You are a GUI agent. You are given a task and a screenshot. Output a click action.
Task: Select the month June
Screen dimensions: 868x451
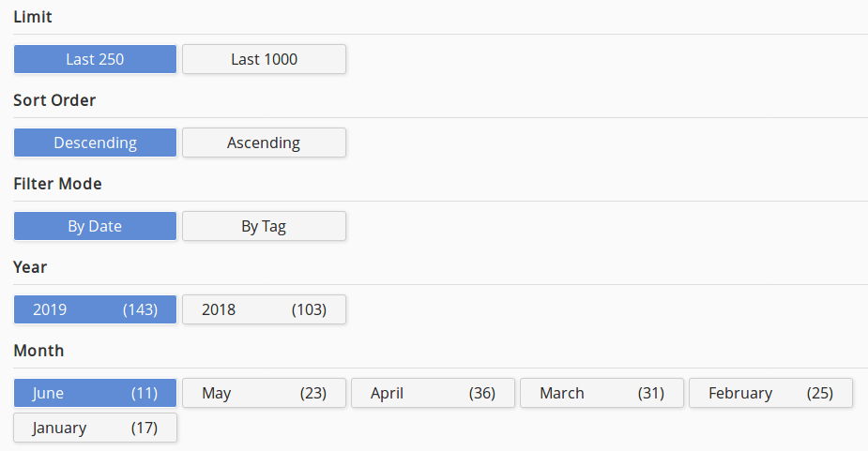95,393
